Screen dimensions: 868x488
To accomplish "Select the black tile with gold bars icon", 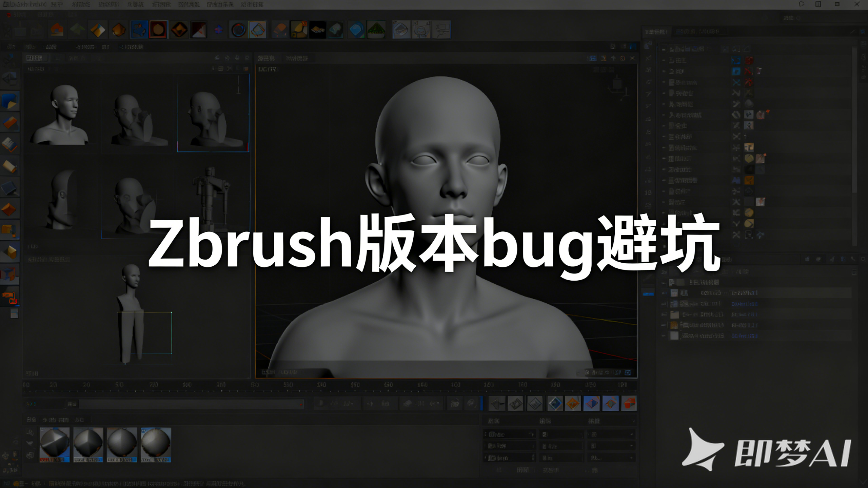I will click(317, 30).
